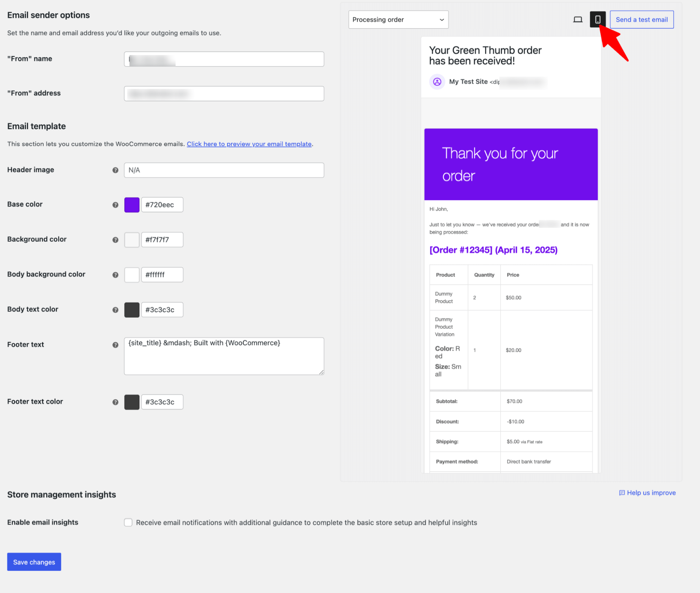The width and height of the screenshot is (700, 593).
Task: Open the Body text color swatch
Action: (132, 310)
